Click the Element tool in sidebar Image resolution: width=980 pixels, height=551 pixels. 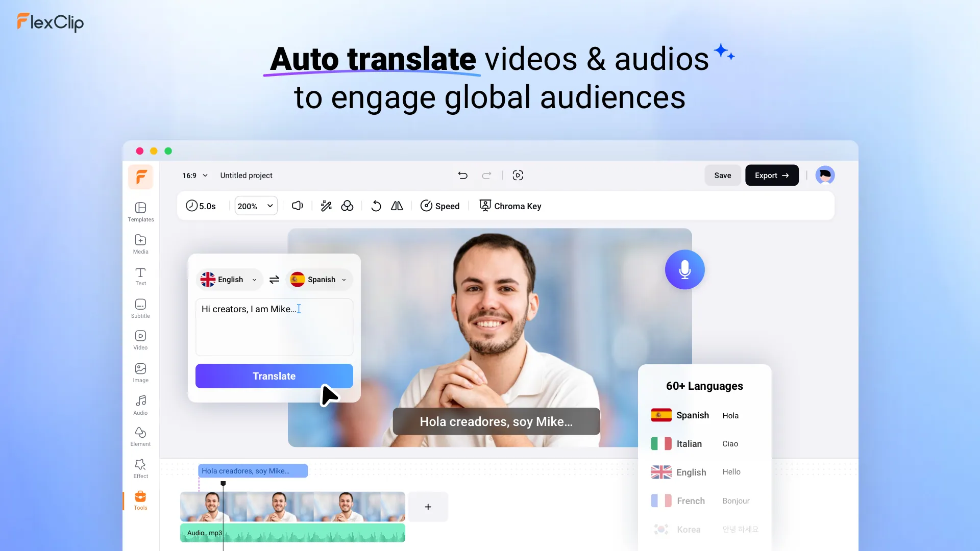click(140, 436)
